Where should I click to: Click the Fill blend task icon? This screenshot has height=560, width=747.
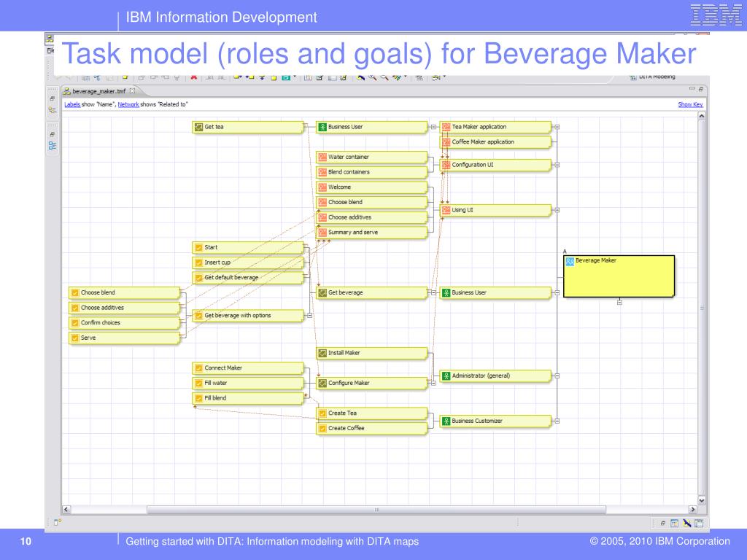[198, 399]
